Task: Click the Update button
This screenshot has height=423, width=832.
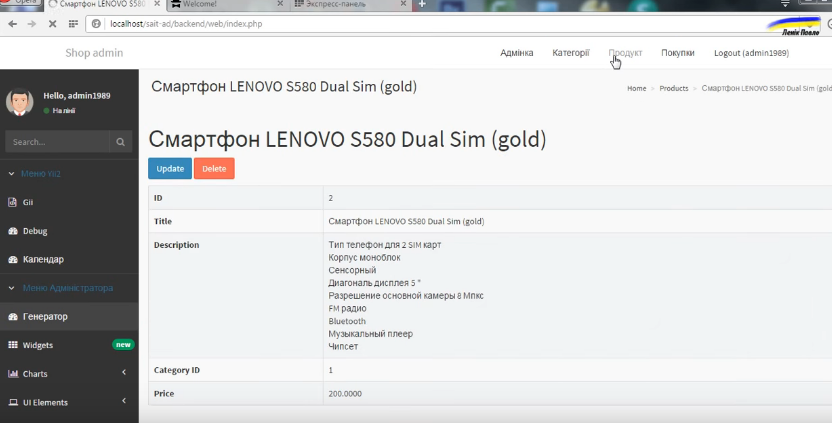Action: click(170, 168)
